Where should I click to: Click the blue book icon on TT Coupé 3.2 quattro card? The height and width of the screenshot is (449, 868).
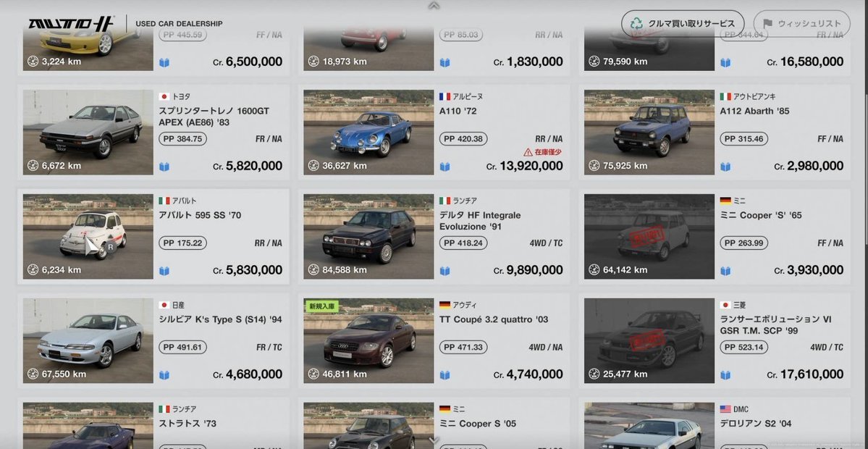[x=445, y=375]
